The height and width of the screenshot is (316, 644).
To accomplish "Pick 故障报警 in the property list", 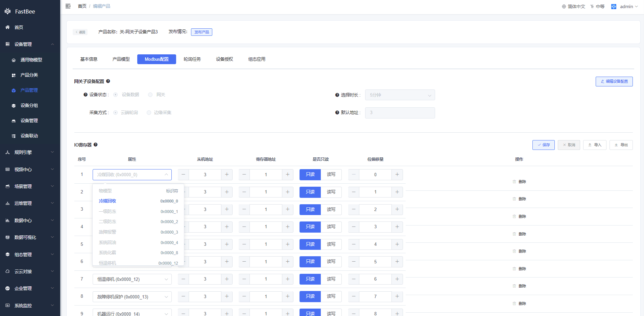I will coord(138,232).
